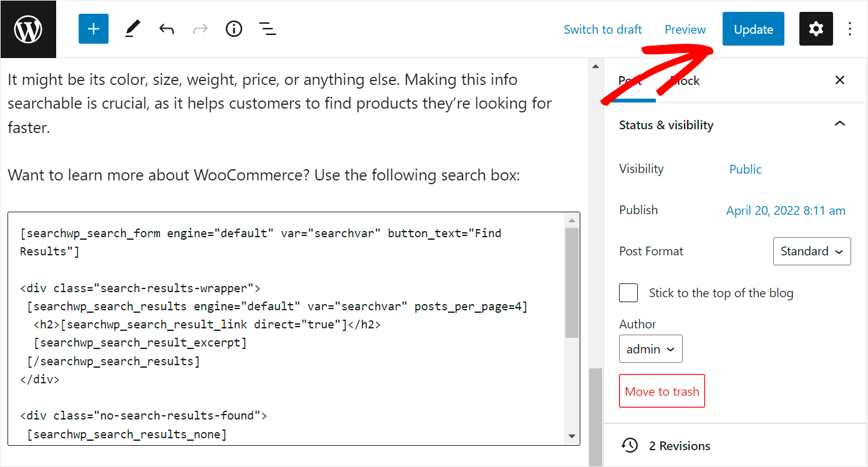Click the Redo arrow icon
The height and width of the screenshot is (467, 868).
(x=200, y=29)
